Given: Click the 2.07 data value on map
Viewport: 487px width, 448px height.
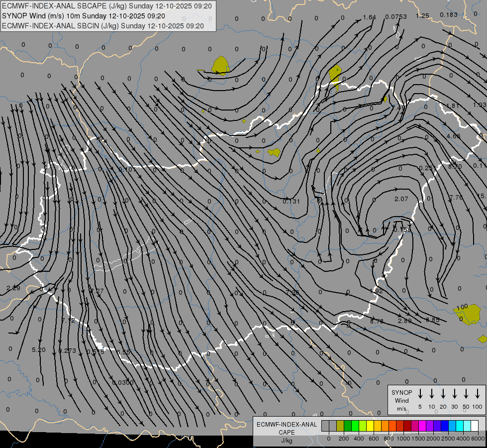Looking at the screenshot, I should [401, 199].
